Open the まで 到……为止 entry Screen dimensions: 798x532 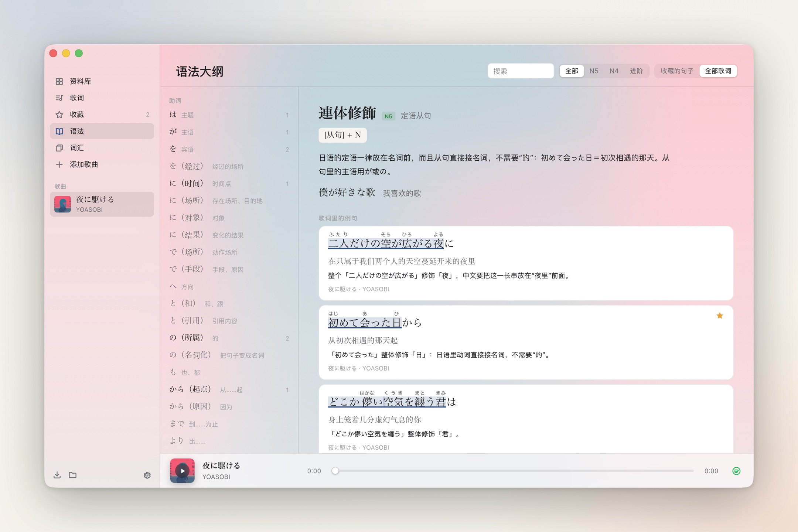point(229,424)
